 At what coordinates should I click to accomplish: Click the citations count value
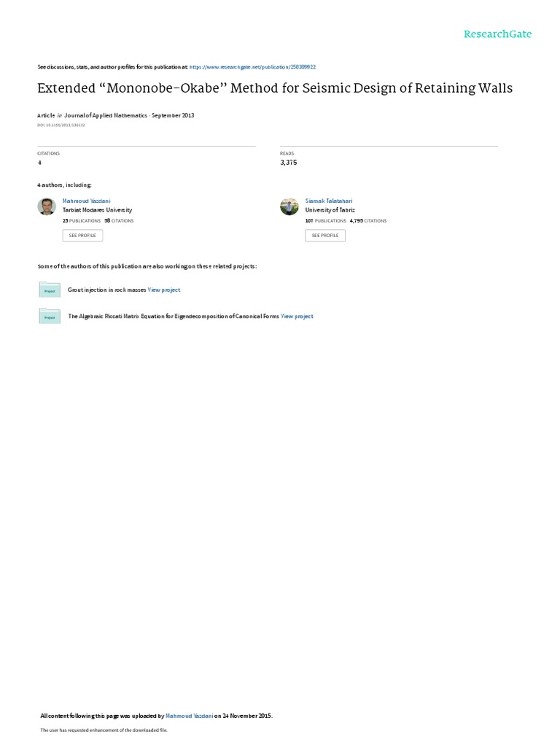pyautogui.click(x=39, y=163)
